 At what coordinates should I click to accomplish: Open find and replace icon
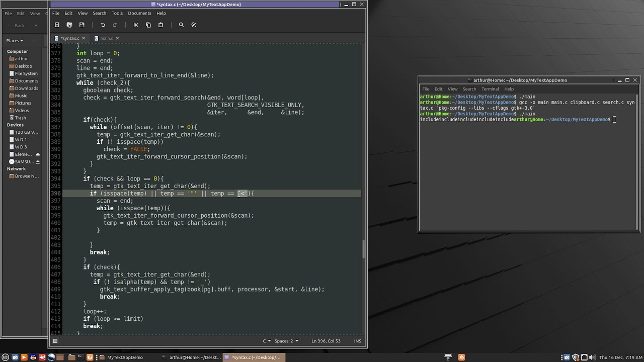pyautogui.click(x=194, y=25)
